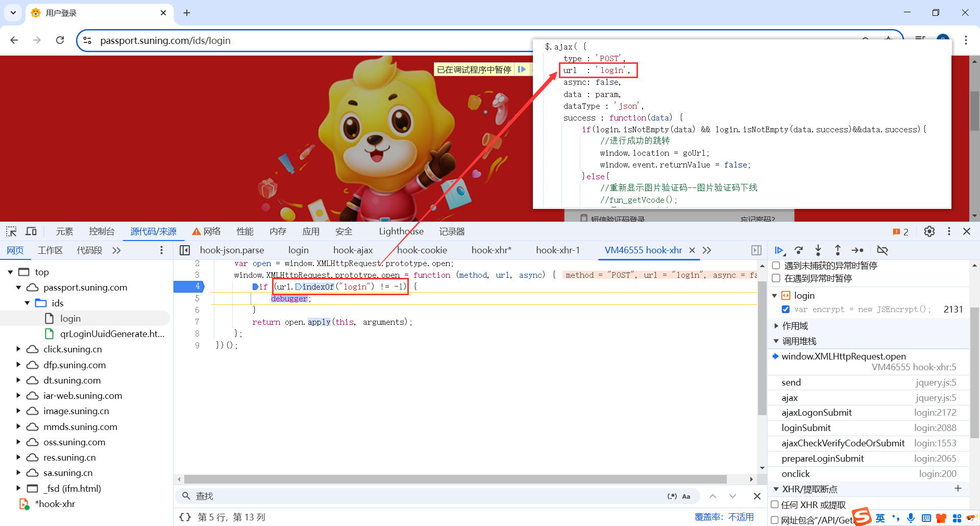This screenshot has height=526, width=980.
Task: Step into next function call
Action: pyautogui.click(x=818, y=250)
